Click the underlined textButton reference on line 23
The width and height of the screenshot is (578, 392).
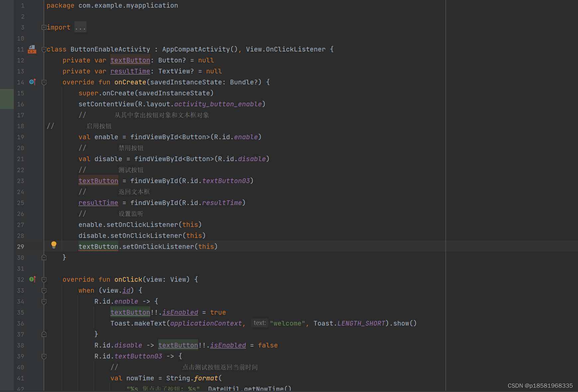[98, 180]
